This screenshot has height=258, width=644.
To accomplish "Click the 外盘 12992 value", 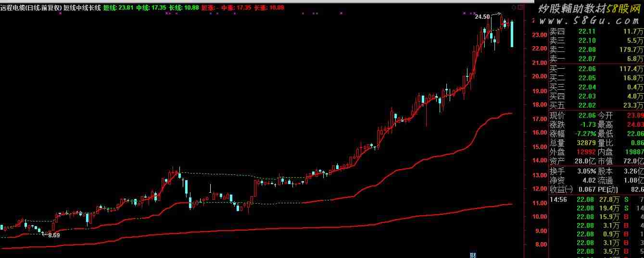I will pyautogui.click(x=587, y=152).
